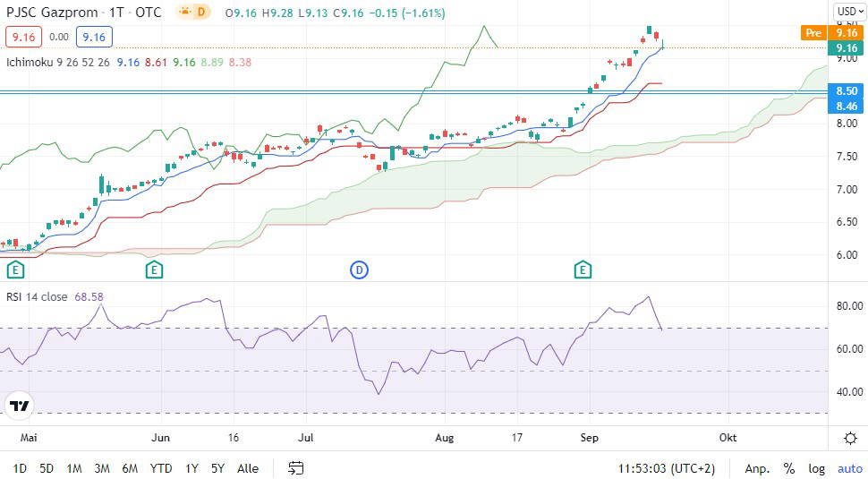
Task: Click the 8.50 horizontal line price label
Action: 846,90
